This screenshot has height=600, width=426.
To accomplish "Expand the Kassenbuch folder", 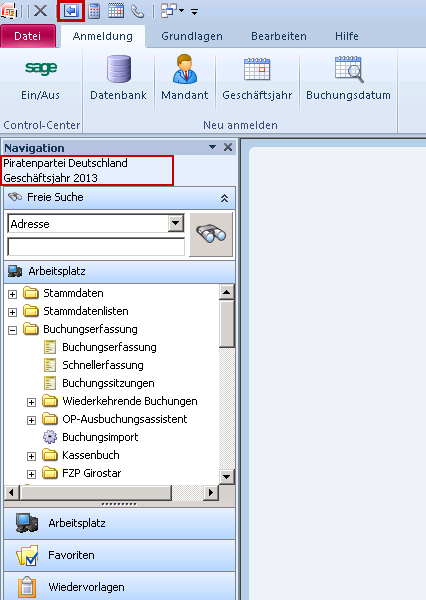I will pos(31,456).
